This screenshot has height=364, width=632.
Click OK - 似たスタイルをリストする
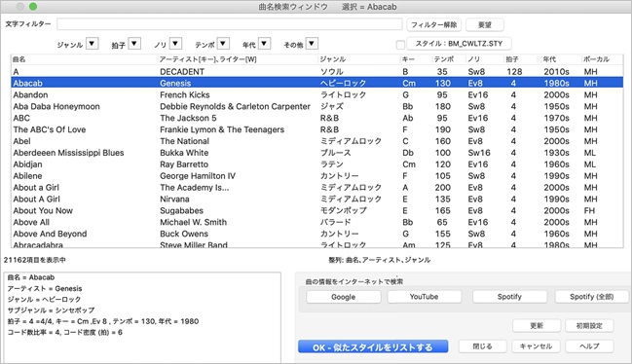pos(373,346)
